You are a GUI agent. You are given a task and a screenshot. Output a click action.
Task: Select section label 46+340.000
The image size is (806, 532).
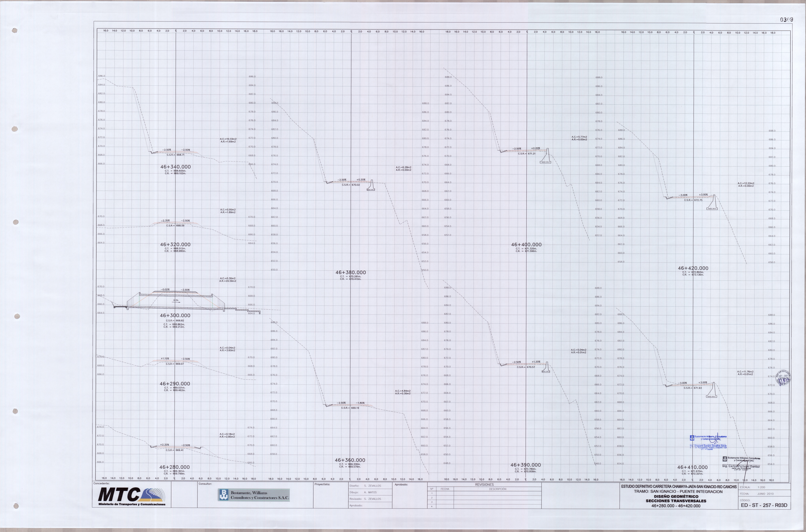[176, 167]
